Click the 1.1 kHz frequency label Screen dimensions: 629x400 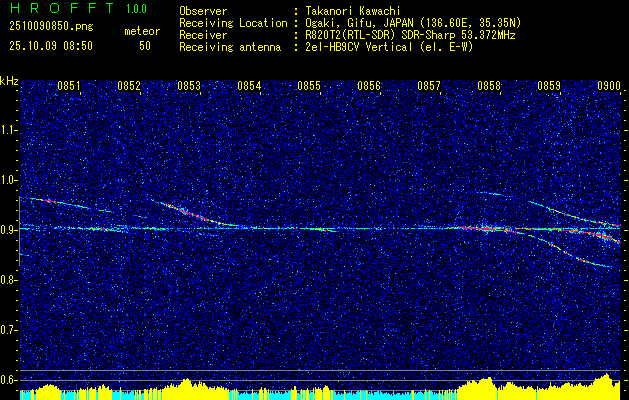click(9, 130)
